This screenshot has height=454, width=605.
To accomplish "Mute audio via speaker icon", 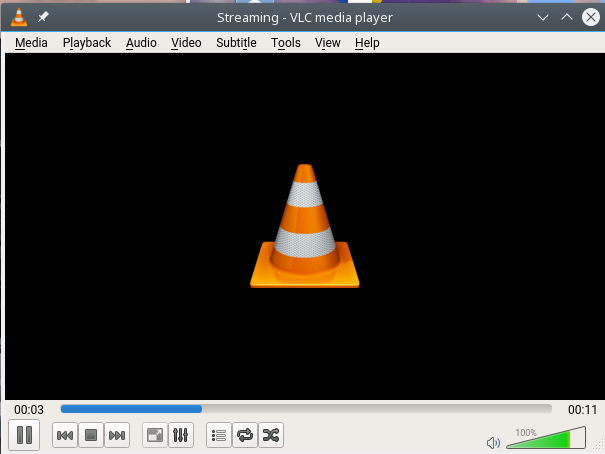I will point(493,442).
